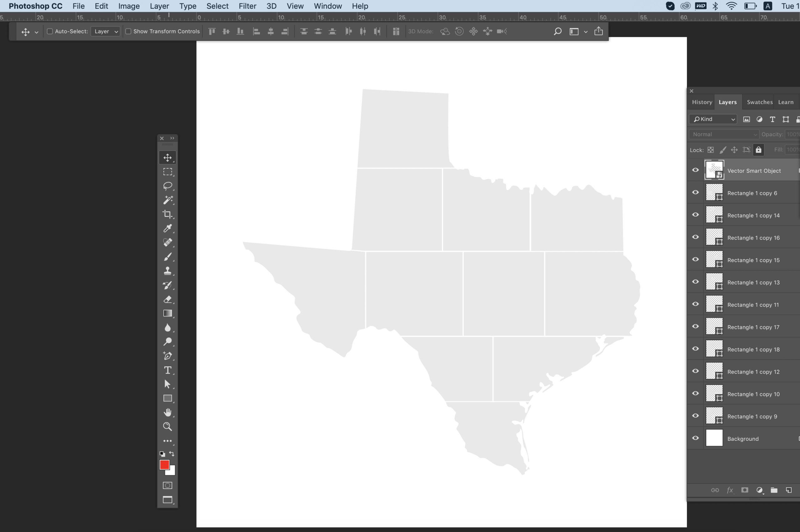Select the Hand tool
This screenshot has width=800, height=532.
coord(167,412)
